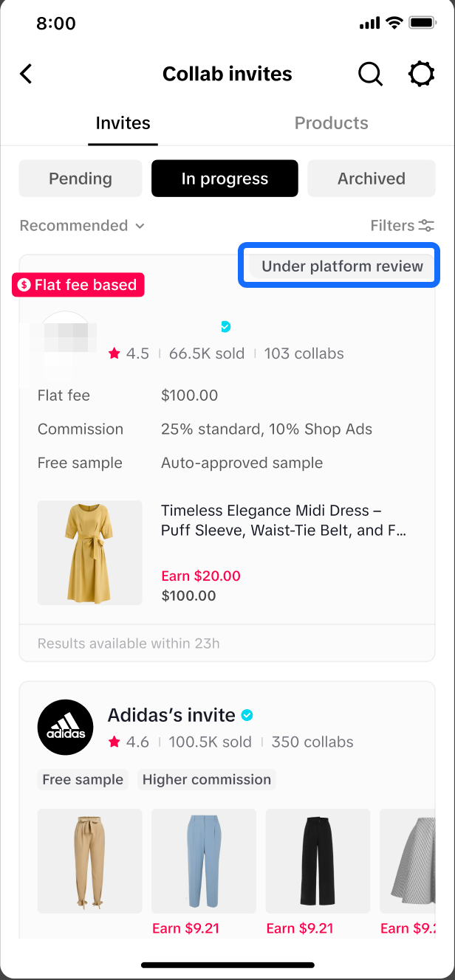Tap Adidas verified badge icon
The image size is (455, 980).
pos(248,715)
